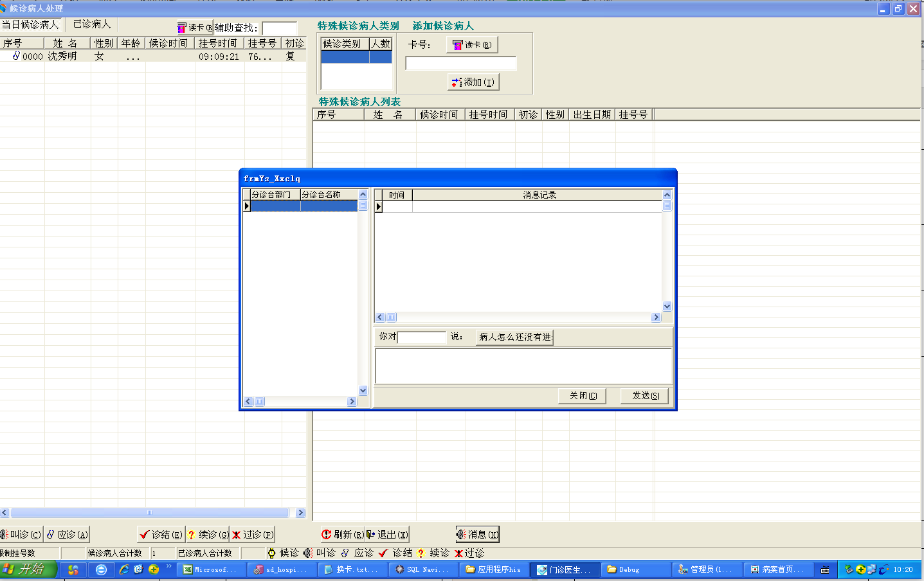Click the 诊结(E) checkmark button
The height and width of the screenshot is (581, 924).
161,534
